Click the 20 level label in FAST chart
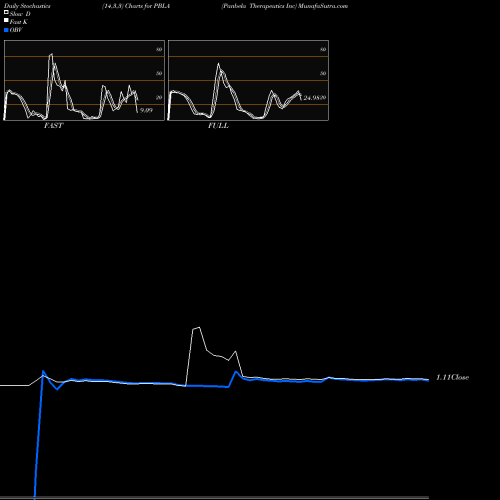 tap(159, 97)
